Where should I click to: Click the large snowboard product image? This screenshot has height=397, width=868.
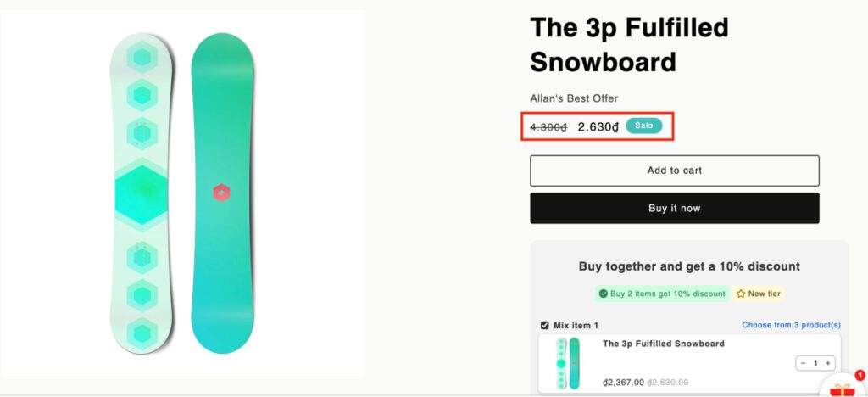[182, 193]
